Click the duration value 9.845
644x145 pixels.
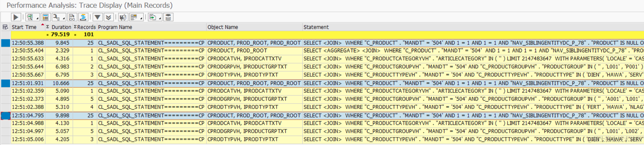click(62, 43)
